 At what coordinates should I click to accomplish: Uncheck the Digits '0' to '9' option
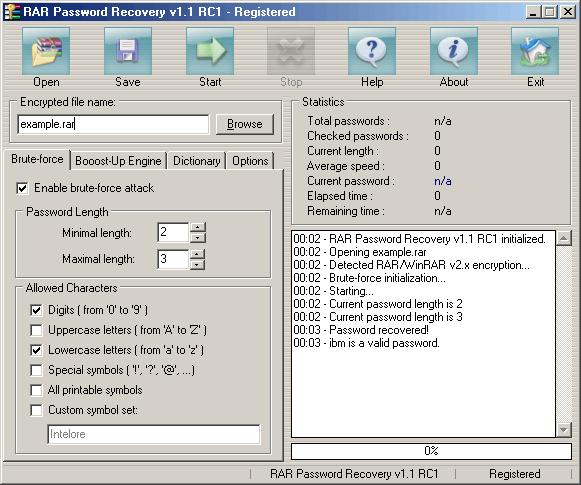[x=36, y=310]
